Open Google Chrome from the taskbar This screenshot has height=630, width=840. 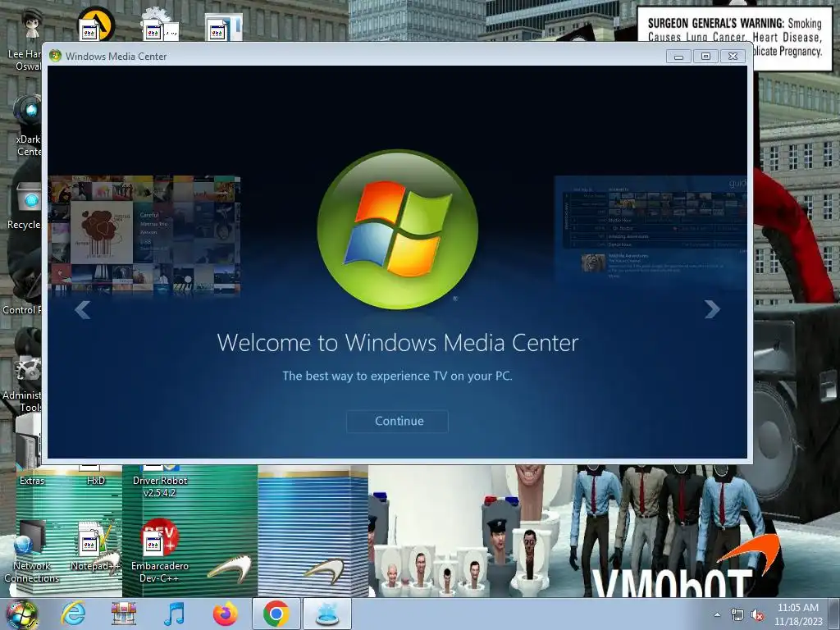click(x=276, y=614)
